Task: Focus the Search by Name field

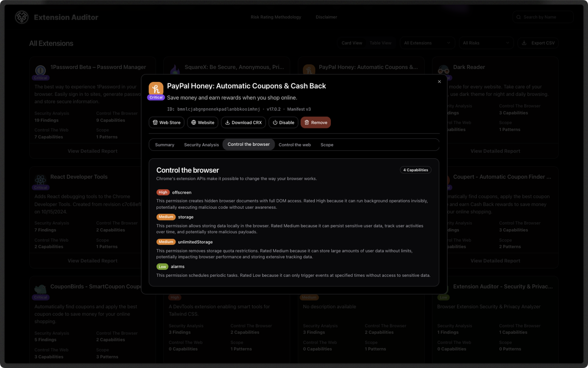Action: (543, 17)
